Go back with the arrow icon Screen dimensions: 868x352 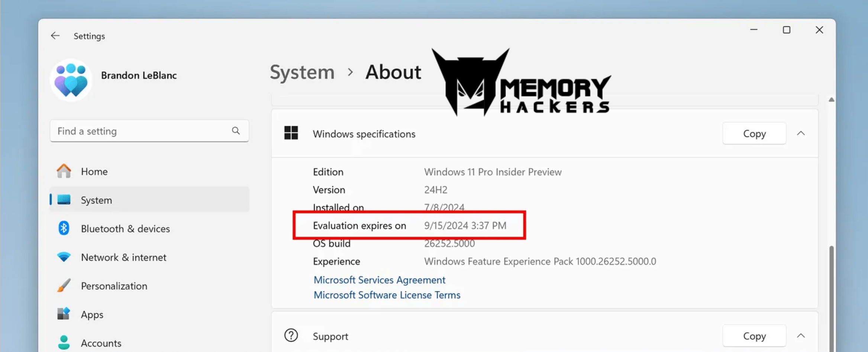click(x=55, y=36)
